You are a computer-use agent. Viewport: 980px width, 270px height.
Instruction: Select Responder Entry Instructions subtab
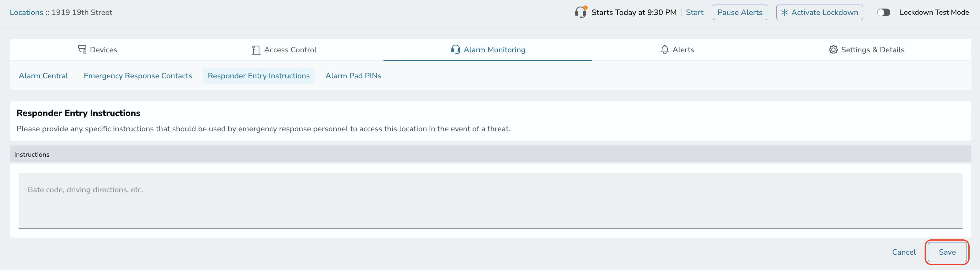[x=259, y=76]
